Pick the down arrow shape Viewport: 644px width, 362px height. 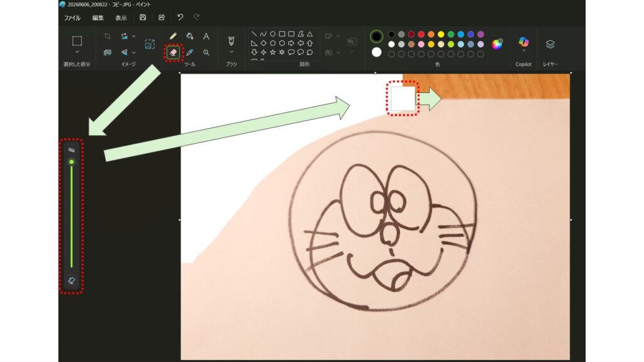click(254, 52)
